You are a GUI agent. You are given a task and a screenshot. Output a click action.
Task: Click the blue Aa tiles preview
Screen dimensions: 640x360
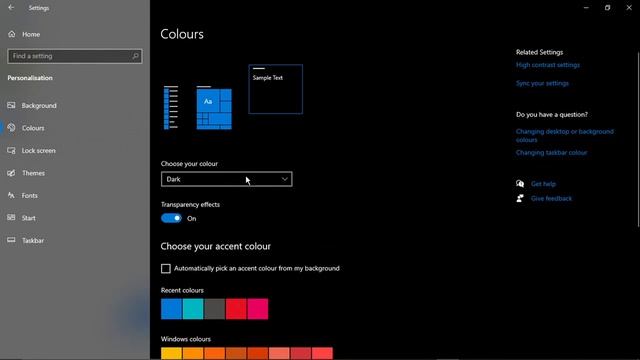tap(214, 108)
